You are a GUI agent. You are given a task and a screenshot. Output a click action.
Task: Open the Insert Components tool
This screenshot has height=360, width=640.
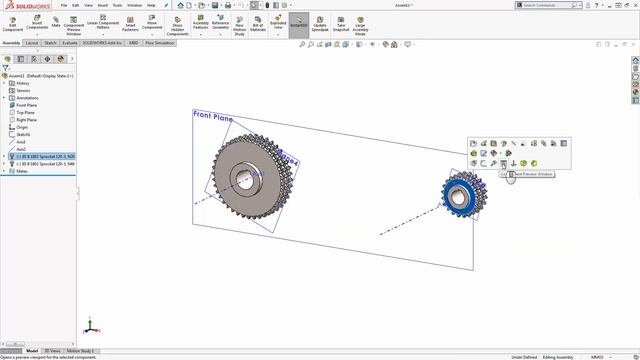coord(37,22)
